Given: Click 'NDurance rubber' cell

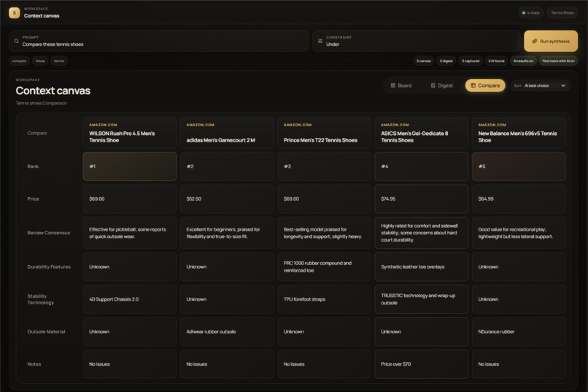Looking at the screenshot, I should tap(519, 331).
